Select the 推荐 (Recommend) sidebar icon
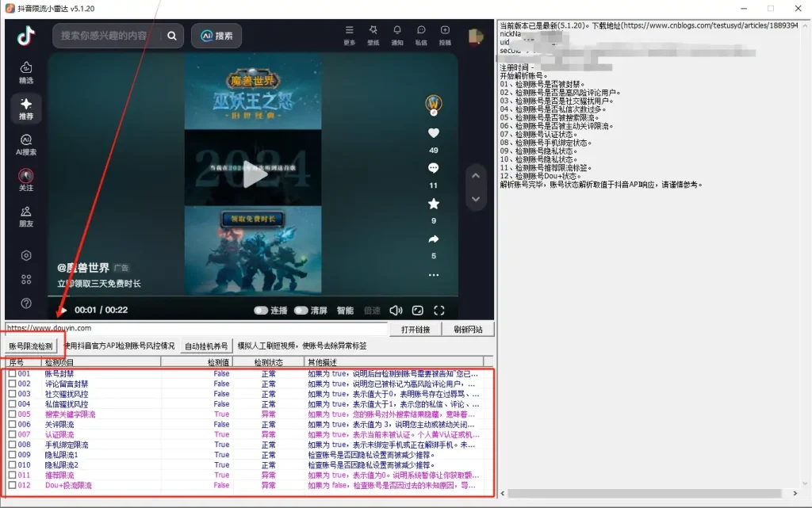812x508 pixels. click(x=25, y=109)
